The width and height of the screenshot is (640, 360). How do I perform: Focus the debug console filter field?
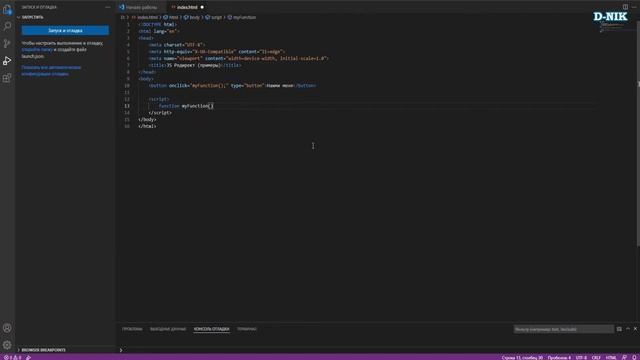coord(563,329)
